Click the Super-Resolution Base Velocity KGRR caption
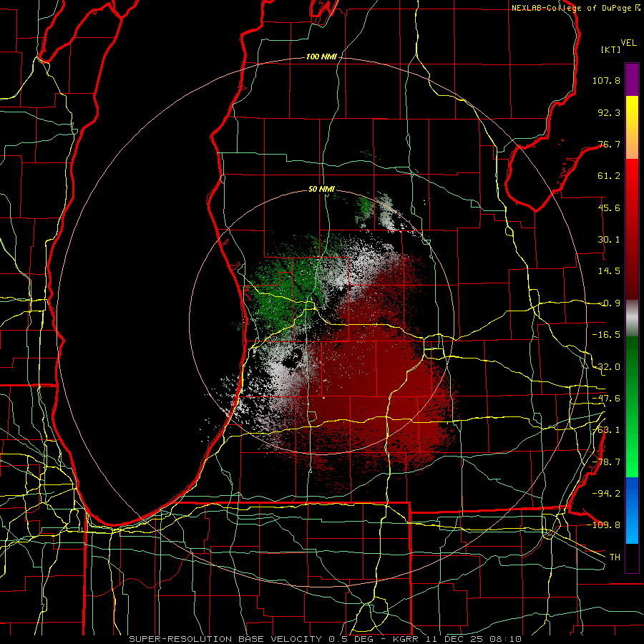The height and width of the screenshot is (644, 644). click(x=326, y=639)
